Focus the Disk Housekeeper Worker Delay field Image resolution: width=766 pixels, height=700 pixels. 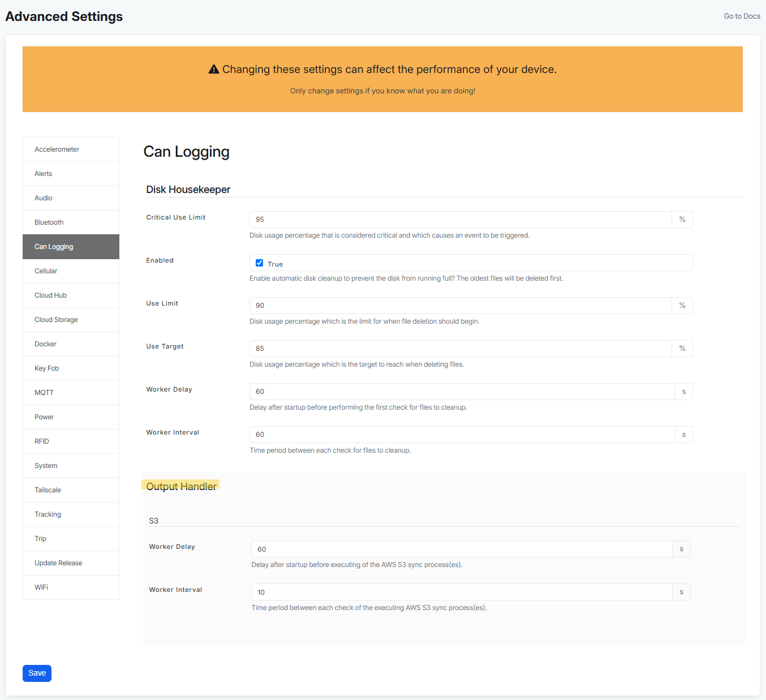point(462,392)
